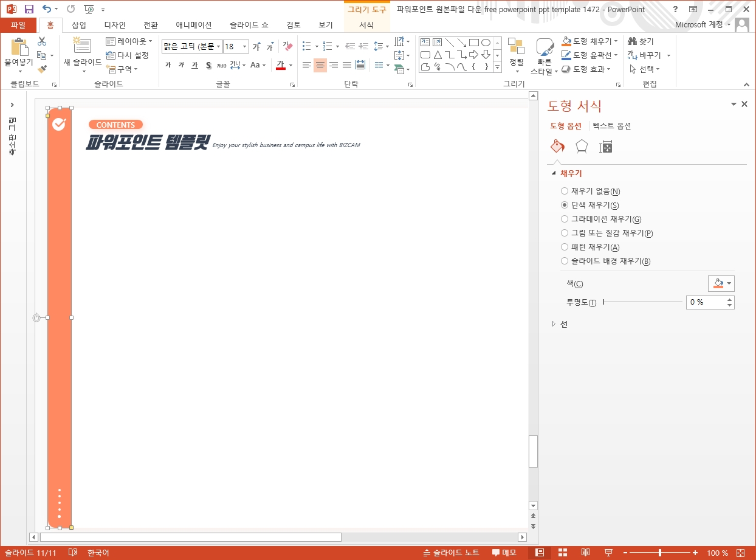Undo the last action in Quick Access toolbar
Image resolution: width=756 pixels, height=560 pixels.
tap(47, 9)
